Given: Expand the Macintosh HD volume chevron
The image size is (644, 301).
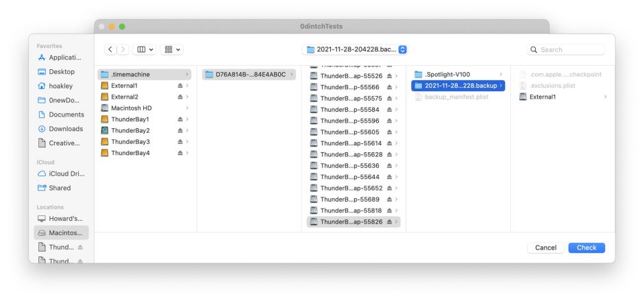Looking at the screenshot, I should click(187, 108).
